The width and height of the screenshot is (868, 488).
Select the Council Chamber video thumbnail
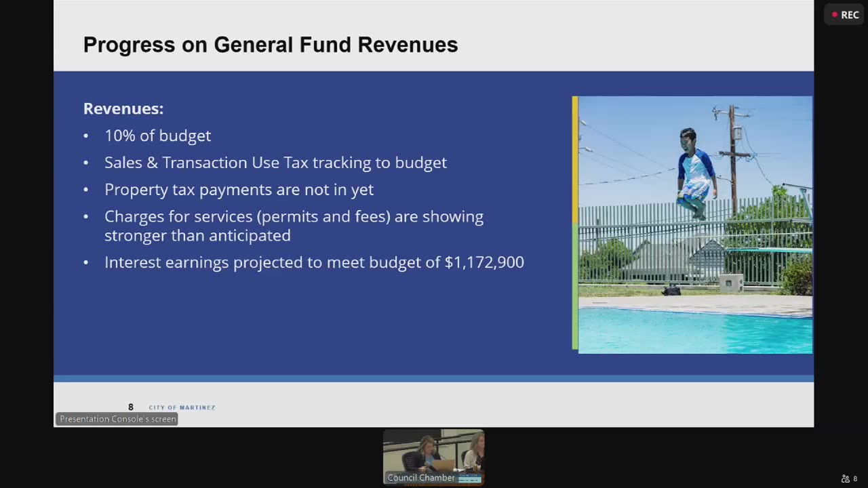pos(434,457)
